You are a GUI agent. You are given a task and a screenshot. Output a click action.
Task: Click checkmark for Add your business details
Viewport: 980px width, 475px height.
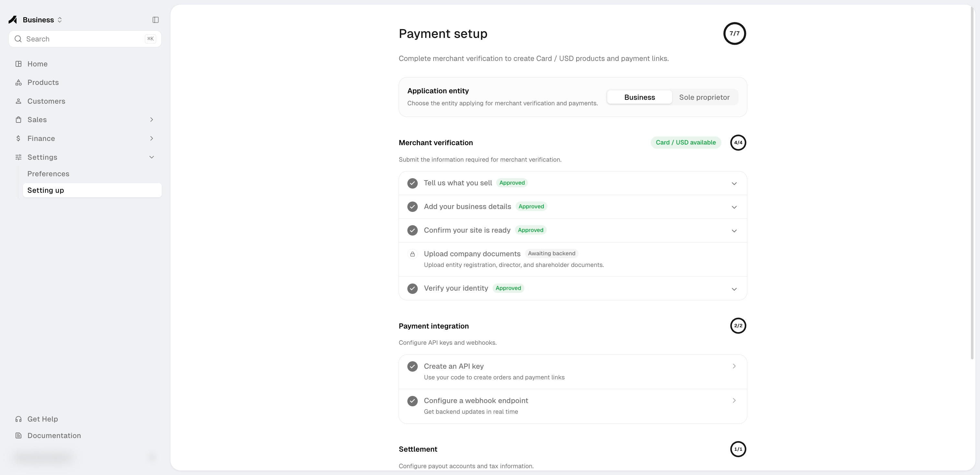click(x=413, y=207)
